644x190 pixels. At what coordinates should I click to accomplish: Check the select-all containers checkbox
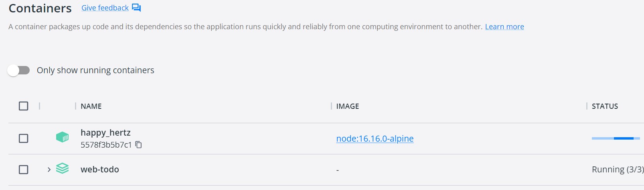24,106
